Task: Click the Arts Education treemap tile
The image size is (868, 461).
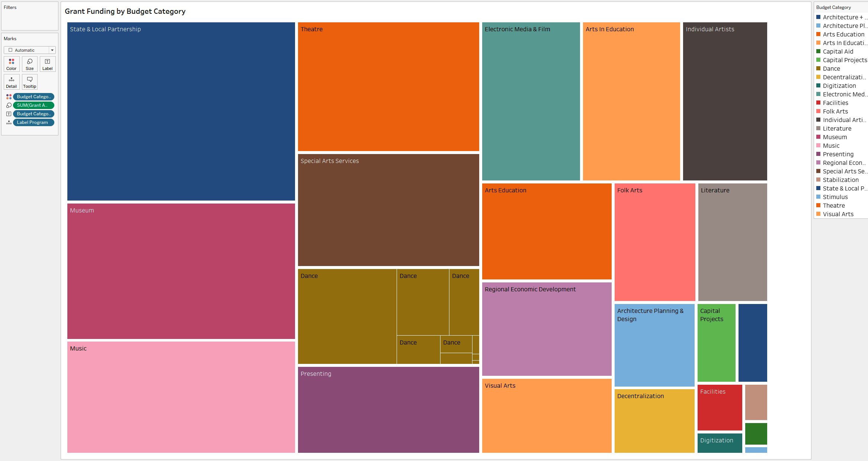Action: coord(547,231)
